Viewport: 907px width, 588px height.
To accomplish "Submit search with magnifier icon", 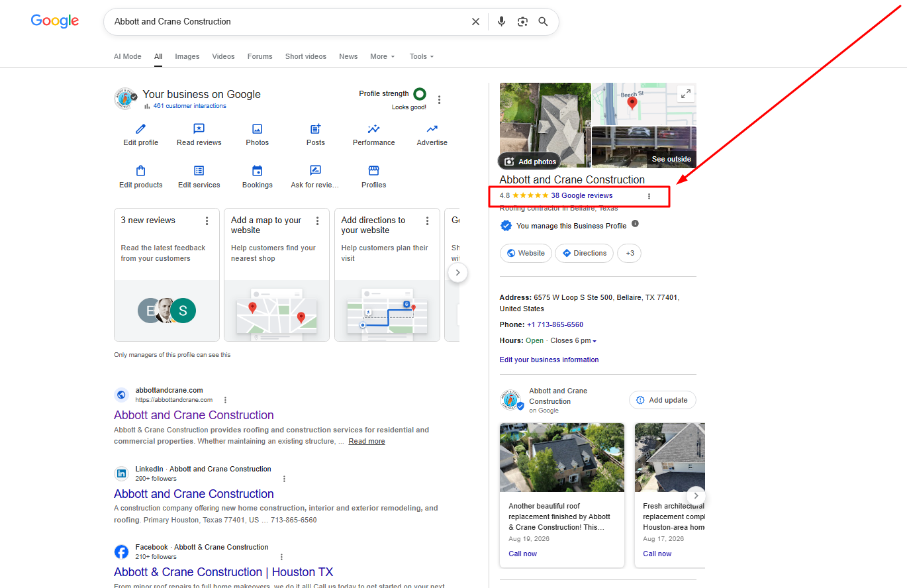I will point(543,22).
